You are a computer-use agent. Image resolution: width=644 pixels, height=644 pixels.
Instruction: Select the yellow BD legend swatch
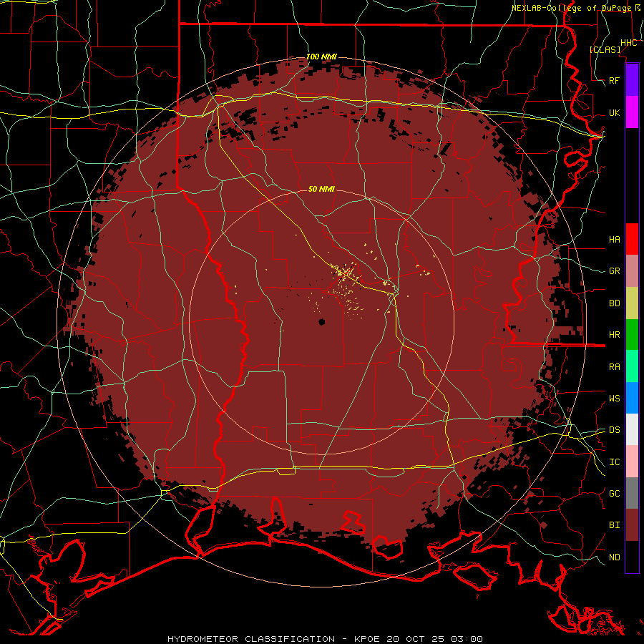[x=632, y=303]
